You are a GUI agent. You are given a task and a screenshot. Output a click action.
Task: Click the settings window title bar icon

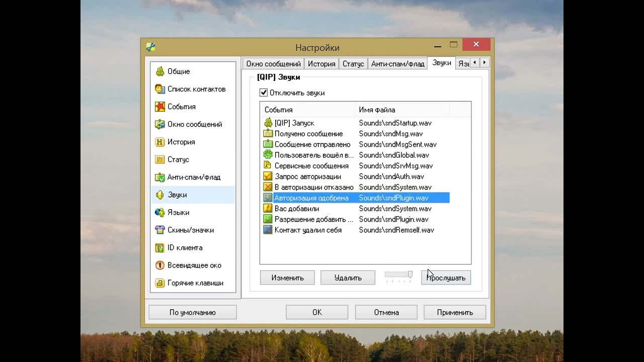(x=150, y=47)
